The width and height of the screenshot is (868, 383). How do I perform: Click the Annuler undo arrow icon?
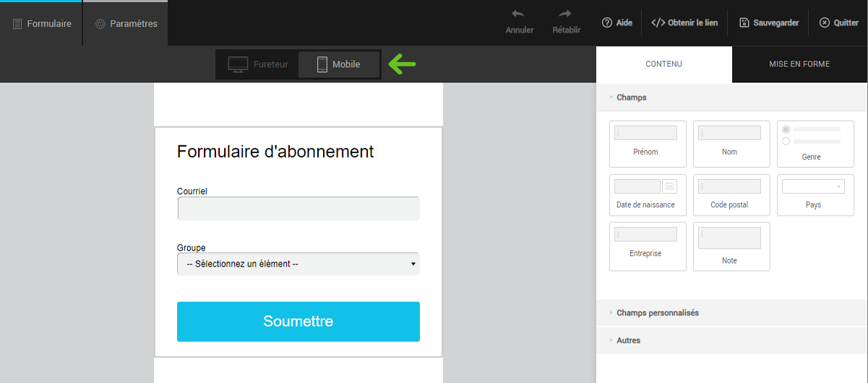(519, 14)
